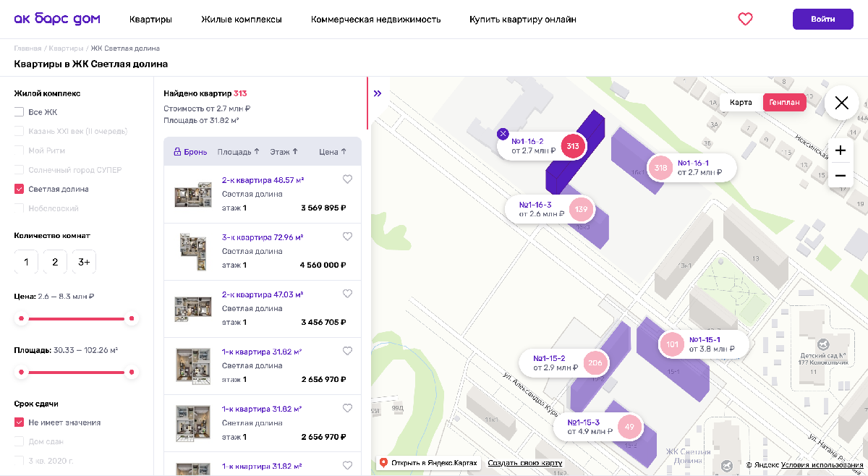Click area slider minimum handle
Image resolution: width=868 pixels, height=476 pixels.
click(x=22, y=372)
